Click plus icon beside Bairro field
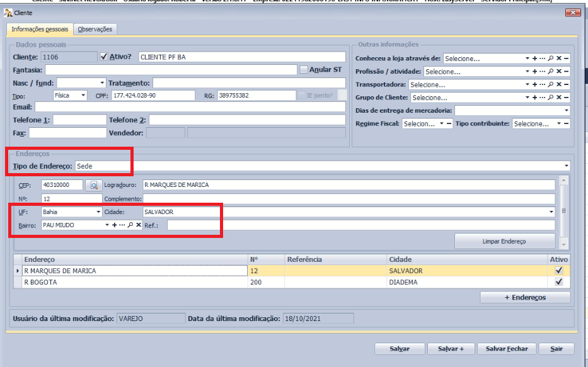 coord(114,225)
